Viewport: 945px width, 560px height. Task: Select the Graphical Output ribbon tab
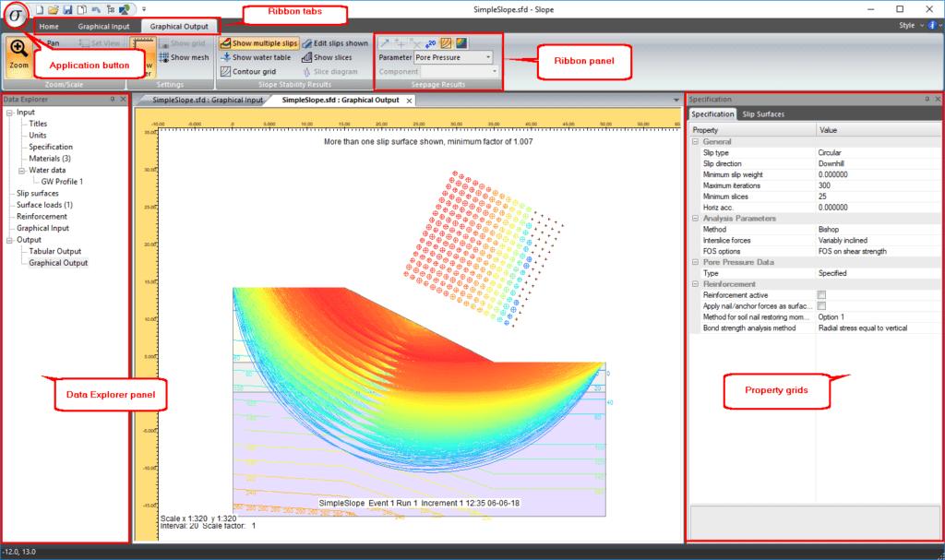pos(179,27)
